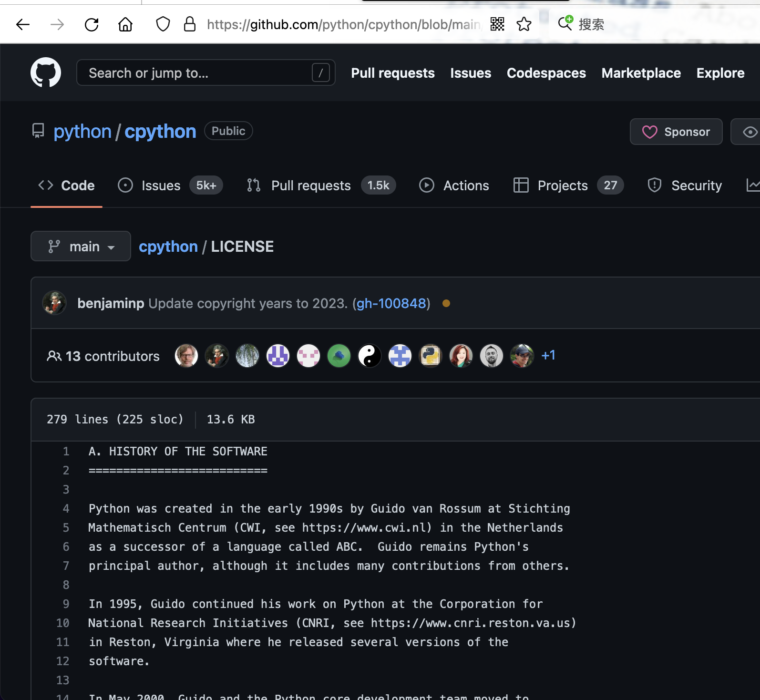760x700 pixels.
Task: Switch to repository Pull requests tab
Action: pos(321,185)
